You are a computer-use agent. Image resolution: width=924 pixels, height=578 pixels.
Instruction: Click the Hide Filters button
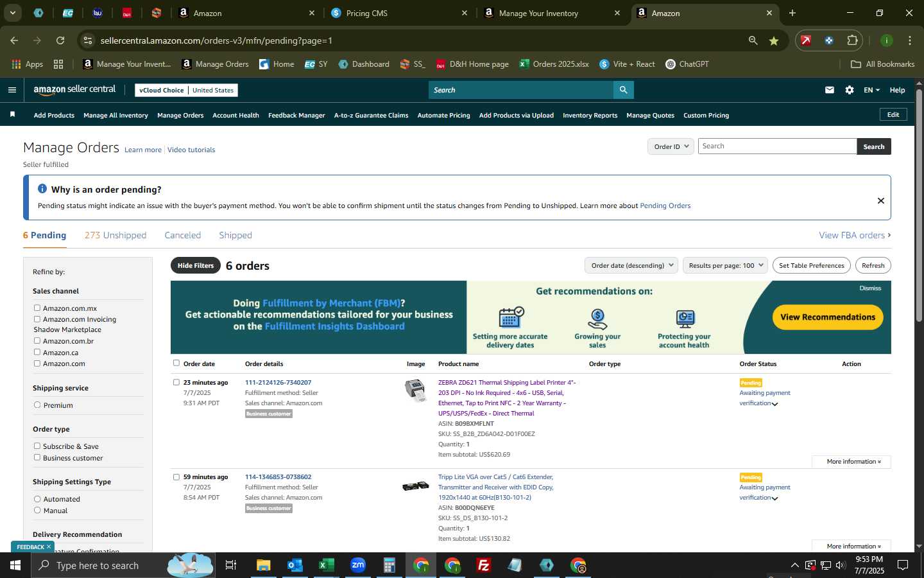pos(196,265)
